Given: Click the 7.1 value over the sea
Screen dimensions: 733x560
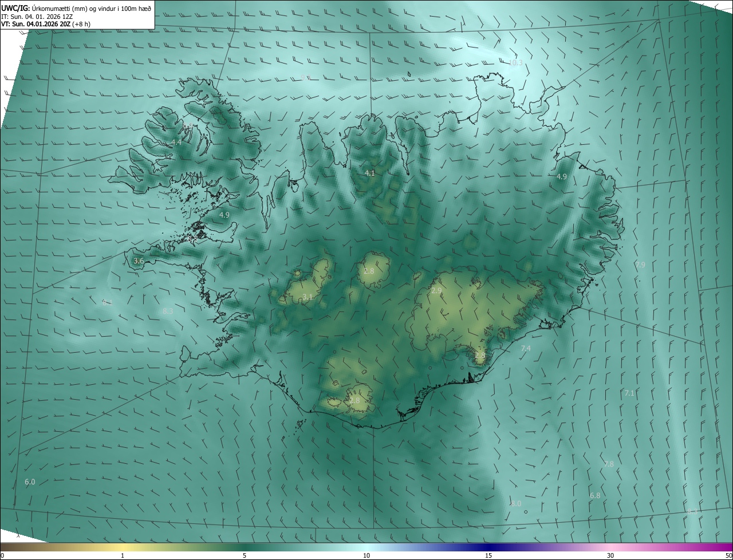Looking at the screenshot, I should pos(629,393).
